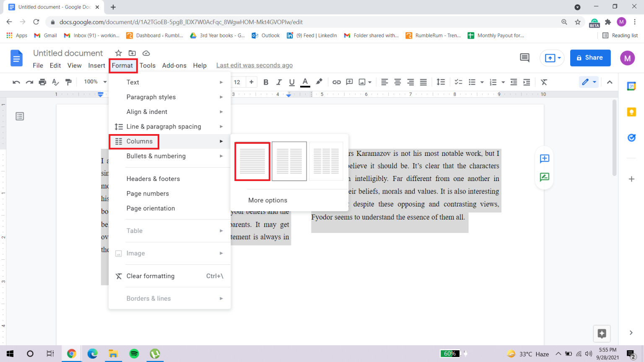Open the Insert menu
Image resolution: width=644 pixels, height=362 pixels.
(96, 65)
